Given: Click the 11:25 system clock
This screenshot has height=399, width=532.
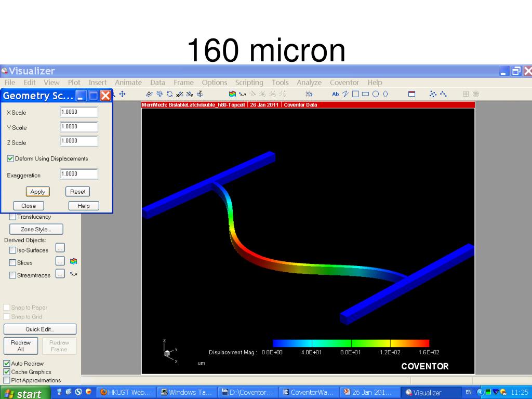Looking at the screenshot, I should 519,392.
